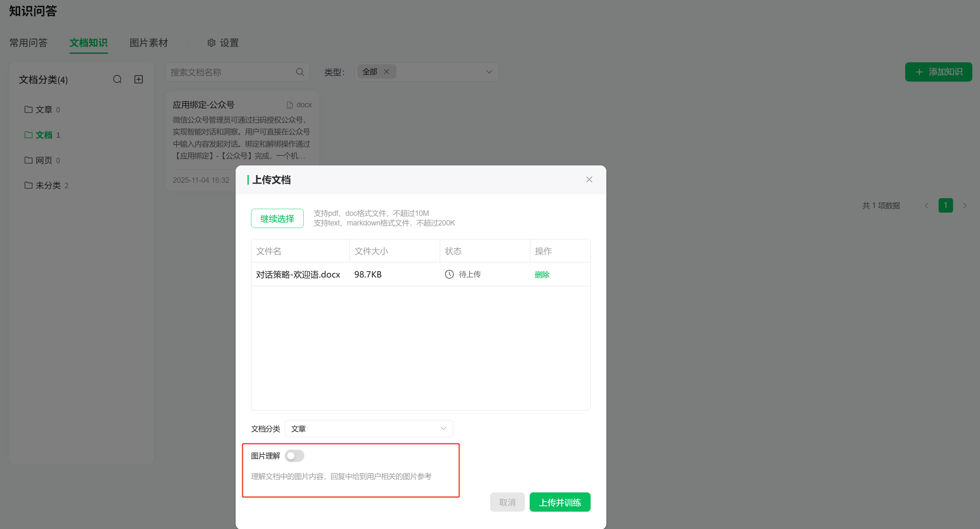Click into the 搜索文档名称 search field
Image resolution: width=980 pixels, height=529 pixels.
230,72
